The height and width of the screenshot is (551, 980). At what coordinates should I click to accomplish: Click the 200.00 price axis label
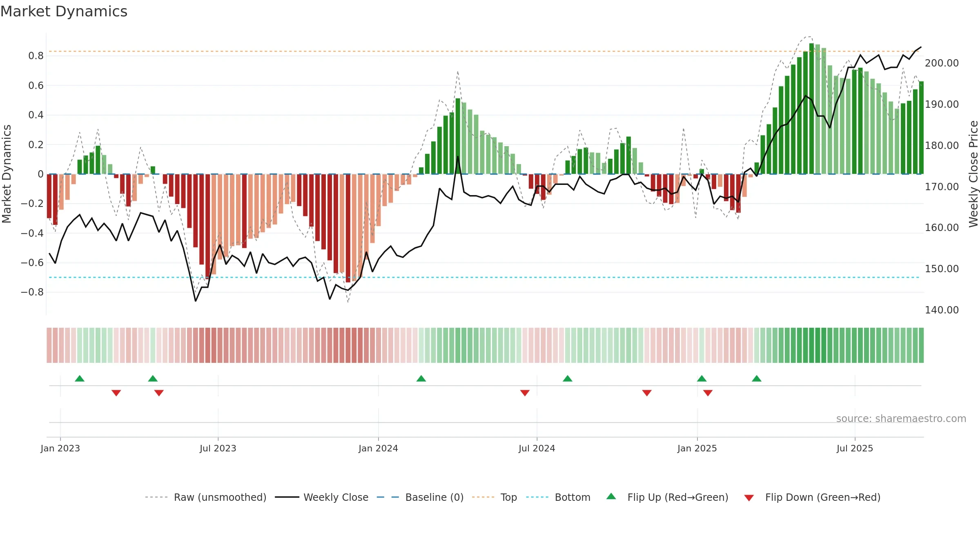[x=942, y=63]
